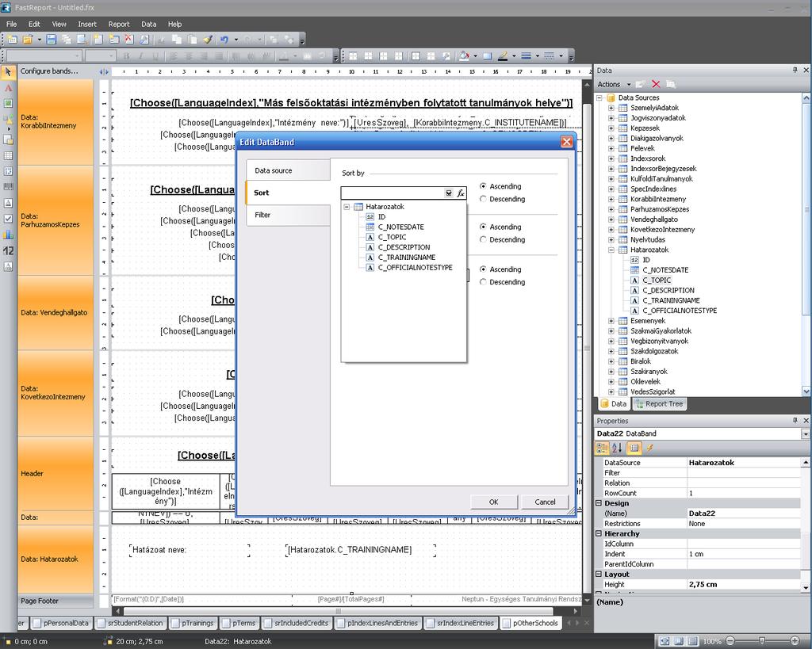Adjust the zoom slider in status bar
Screen dimensions: 812x649
762,641
